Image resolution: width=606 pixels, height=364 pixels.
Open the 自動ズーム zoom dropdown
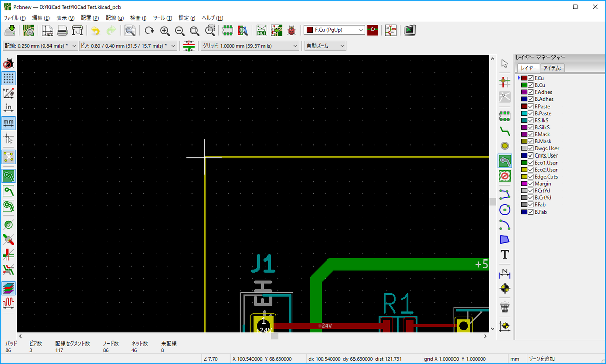pos(325,46)
